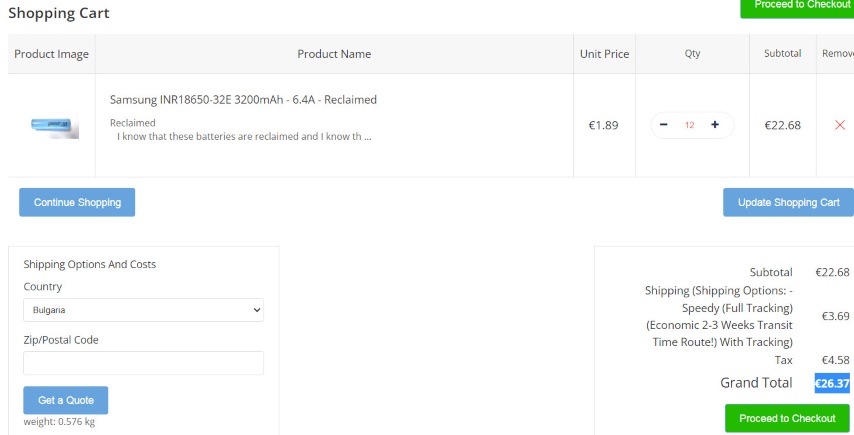
Task: Increase quantity with the plus icon
Action: [x=715, y=125]
